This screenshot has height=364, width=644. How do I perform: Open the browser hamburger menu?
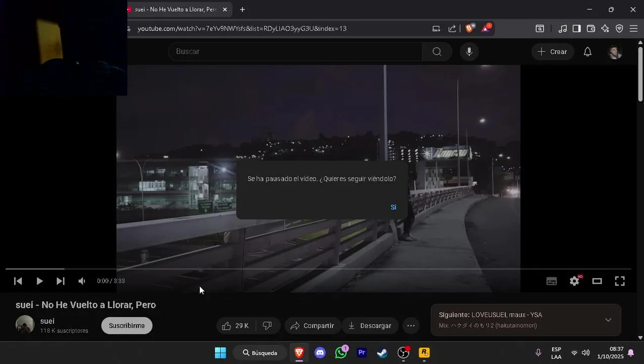(x=633, y=28)
